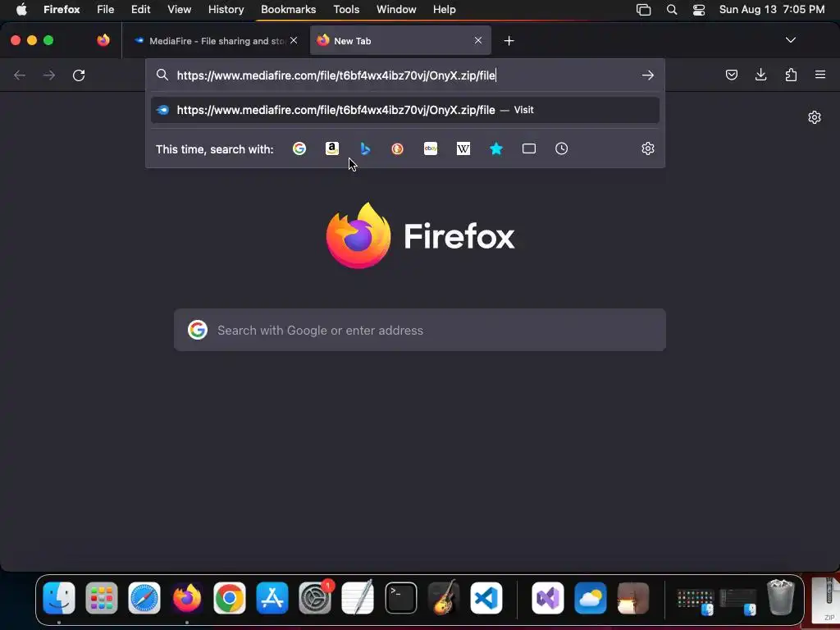840x630 pixels.
Task: Go forward to the next page
Action: coord(49,75)
